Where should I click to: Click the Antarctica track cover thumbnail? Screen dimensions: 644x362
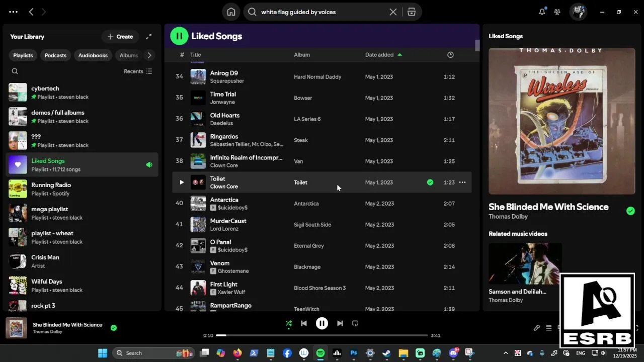[x=198, y=204]
